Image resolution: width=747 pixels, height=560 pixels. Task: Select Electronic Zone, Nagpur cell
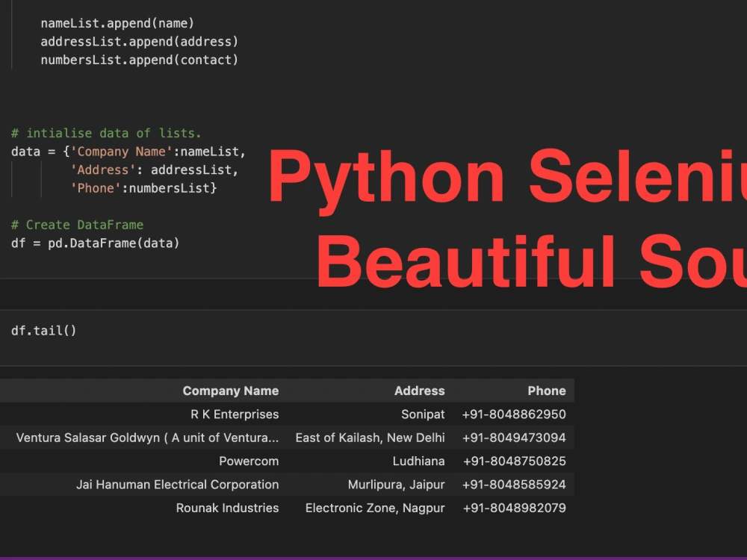click(x=375, y=508)
